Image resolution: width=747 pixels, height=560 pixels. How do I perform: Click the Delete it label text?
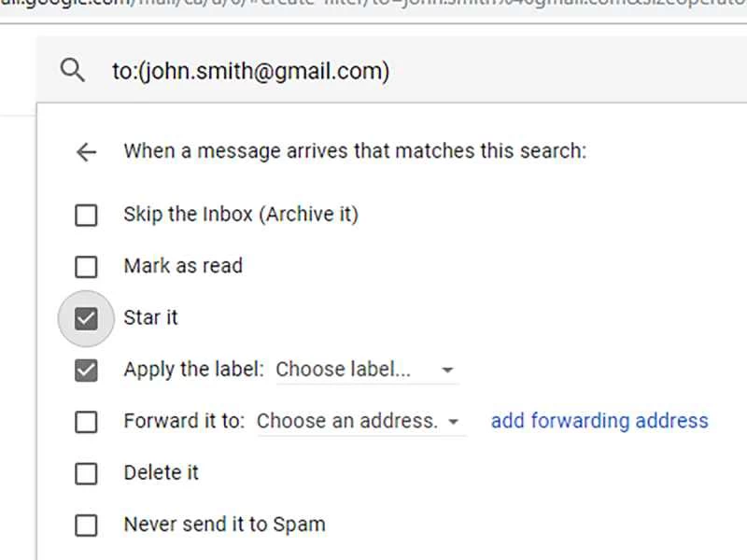pyautogui.click(x=161, y=472)
